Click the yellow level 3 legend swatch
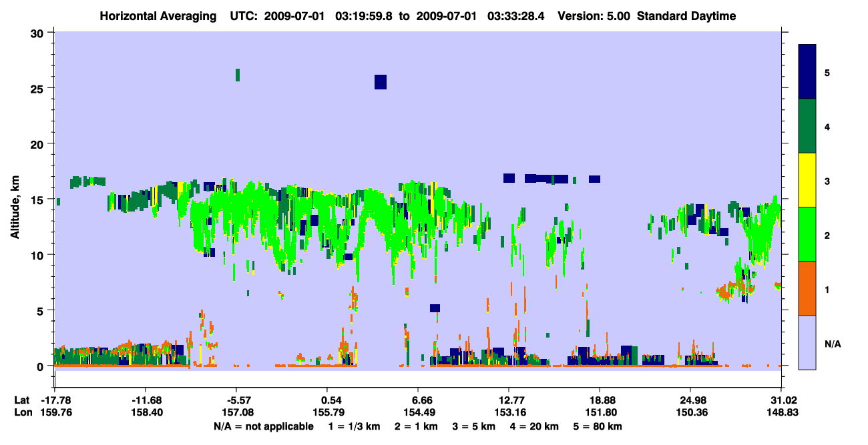868x445 pixels. tap(807, 180)
